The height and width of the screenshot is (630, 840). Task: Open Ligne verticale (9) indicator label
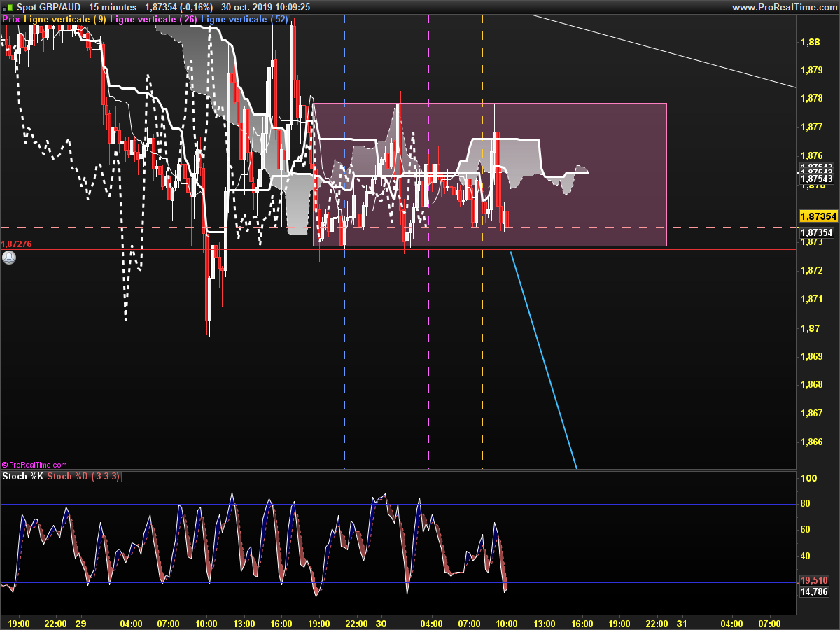pyautogui.click(x=65, y=20)
